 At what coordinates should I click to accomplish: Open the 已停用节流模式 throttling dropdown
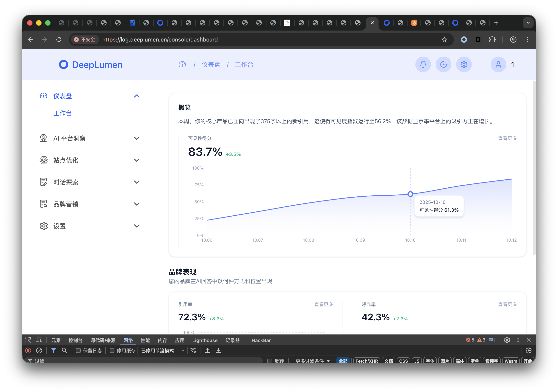click(162, 350)
